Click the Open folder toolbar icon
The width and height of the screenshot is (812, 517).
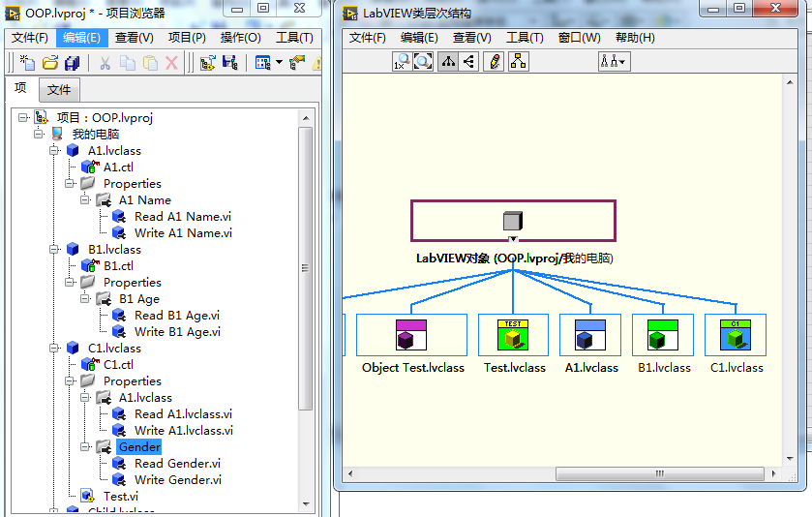tap(50, 63)
